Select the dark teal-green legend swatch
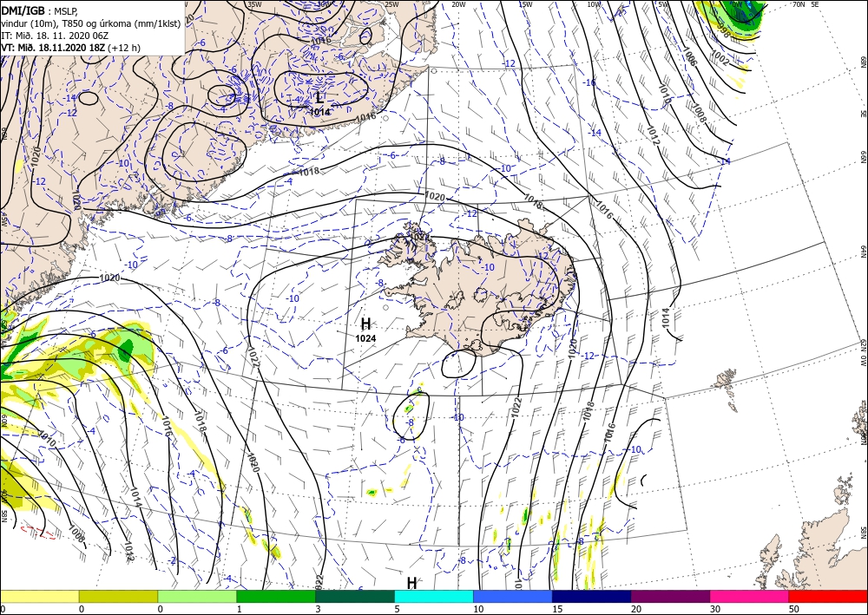 pos(355,596)
